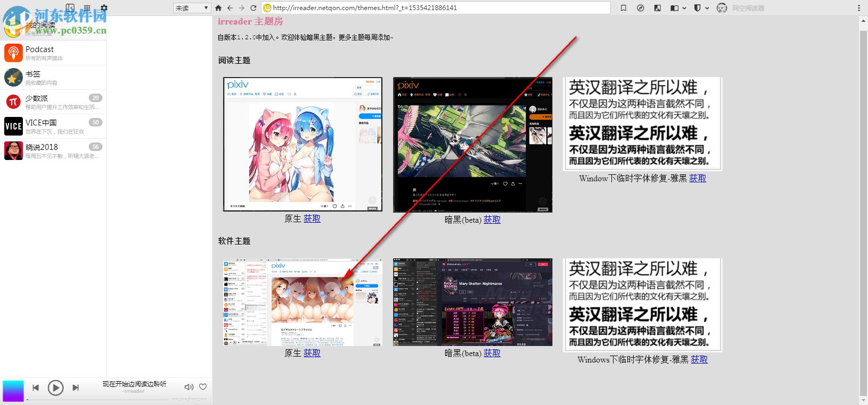
Task: Open the user avatar profile
Action: 722,8
